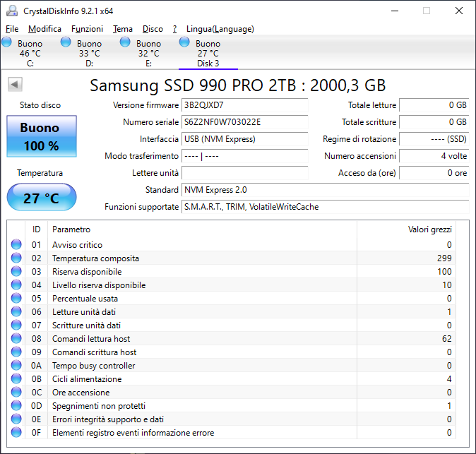Select drive C: tab at 46 °C
The width and height of the screenshot is (476, 454).
(x=30, y=53)
